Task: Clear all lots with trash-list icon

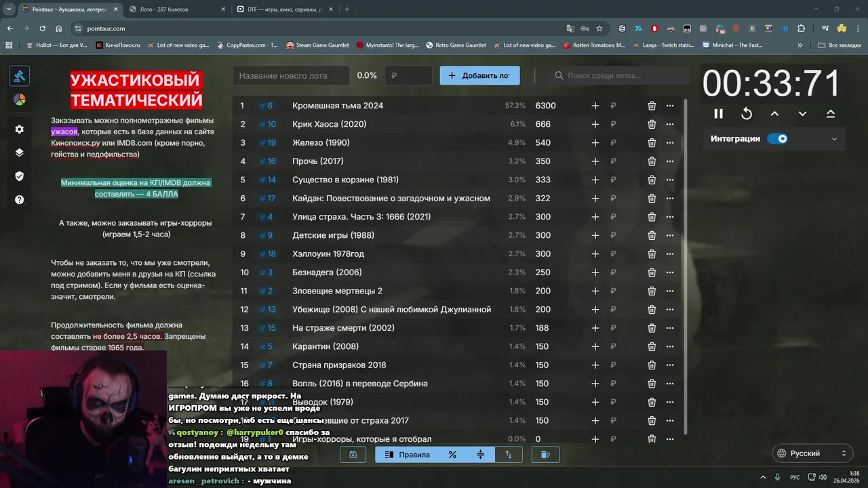Action: [545, 455]
